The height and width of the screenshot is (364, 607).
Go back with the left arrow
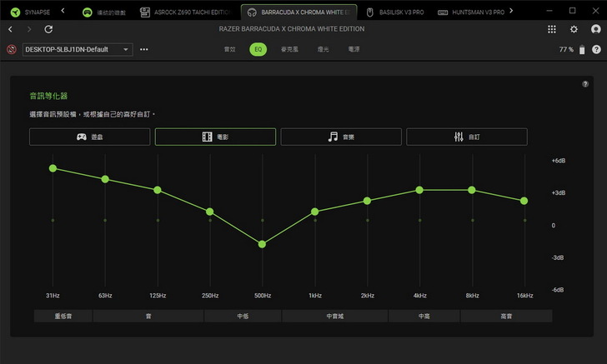10,29
